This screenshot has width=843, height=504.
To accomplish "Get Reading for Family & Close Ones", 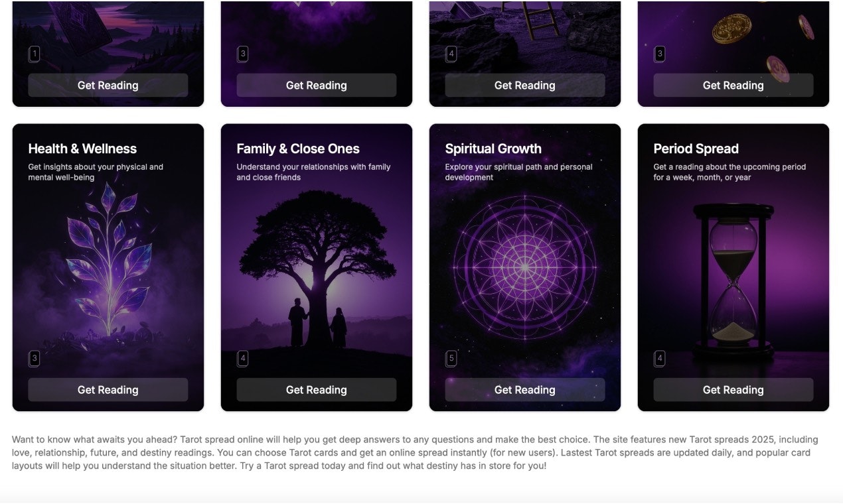I will (x=317, y=390).
